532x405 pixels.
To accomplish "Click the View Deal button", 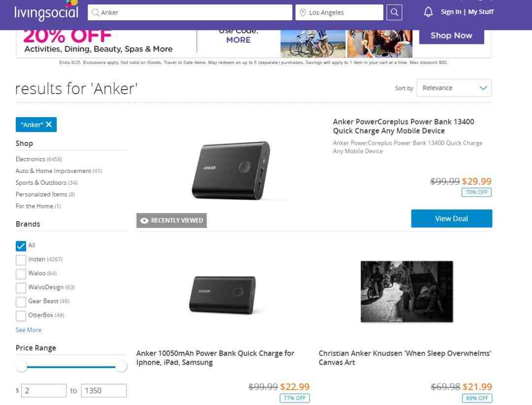I will 452,218.
